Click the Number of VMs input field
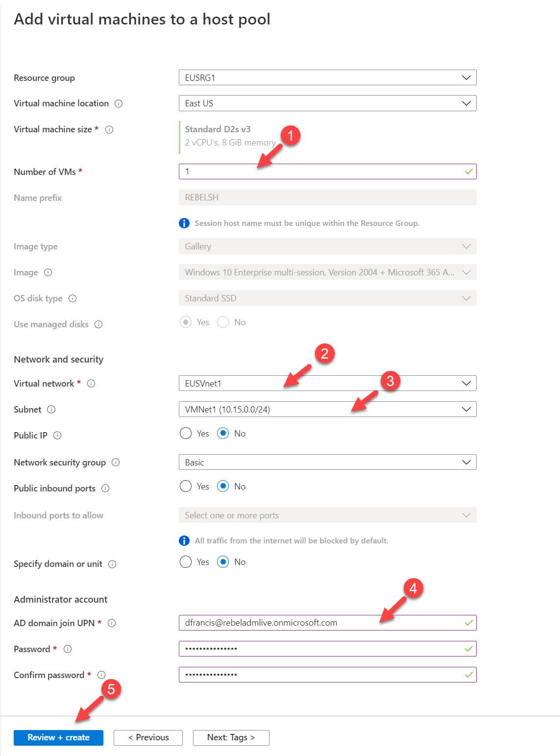 tap(327, 171)
